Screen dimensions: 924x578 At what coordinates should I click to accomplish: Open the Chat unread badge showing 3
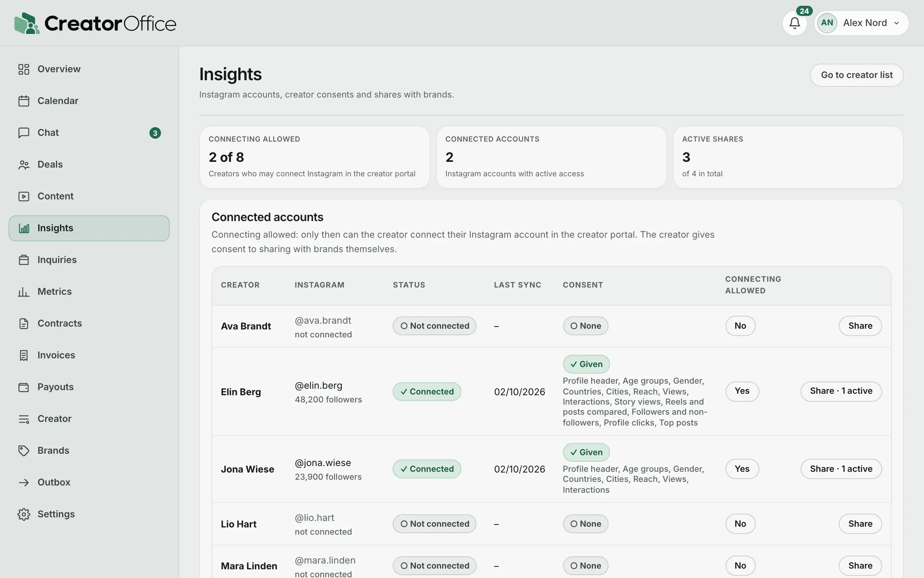pyautogui.click(x=154, y=133)
